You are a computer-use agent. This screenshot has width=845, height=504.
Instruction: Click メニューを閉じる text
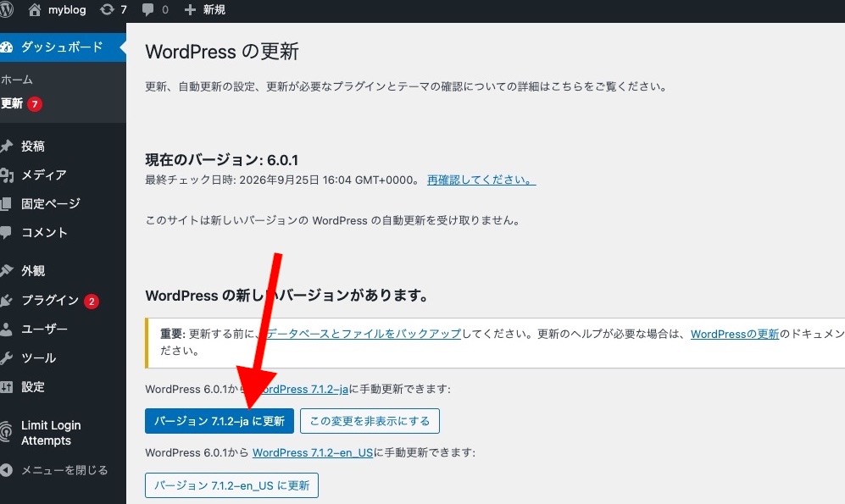(64, 470)
